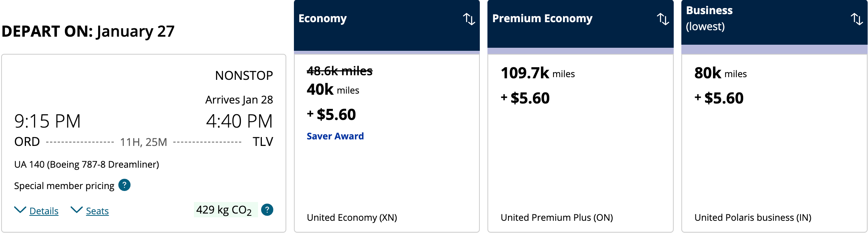Sort flights by Economy price
868x233 pixels.
tap(469, 19)
